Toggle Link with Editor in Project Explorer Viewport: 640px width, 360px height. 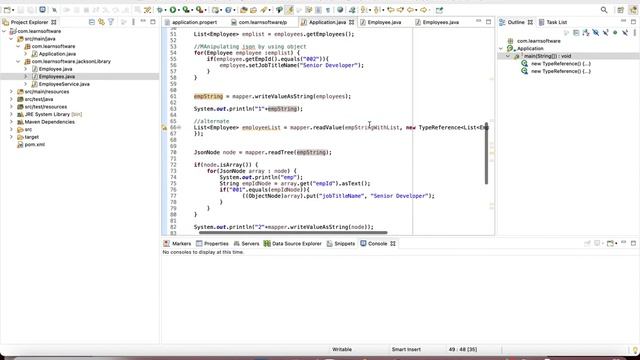coord(101,22)
